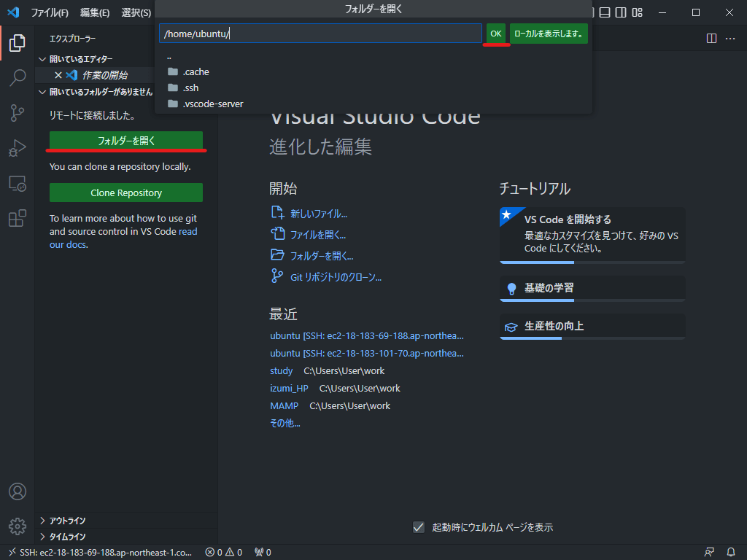Image resolution: width=747 pixels, height=560 pixels.
Task: Open the Search view
Action: [17, 77]
